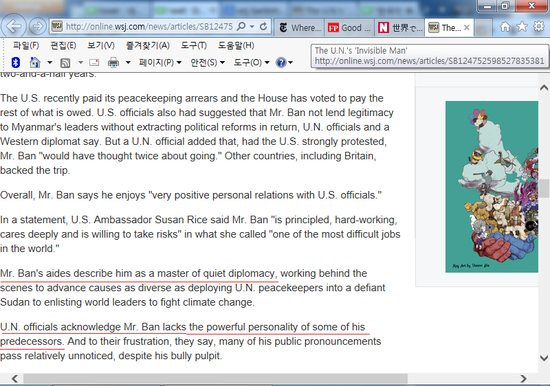The width and height of the screenshot is (550, 386).
Task: Switch to the Naver '世界で...' tab
Action: pos(400,28)
